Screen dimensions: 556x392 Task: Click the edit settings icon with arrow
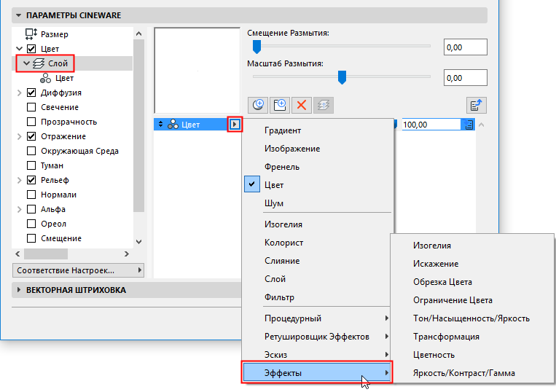pos(477,105)
